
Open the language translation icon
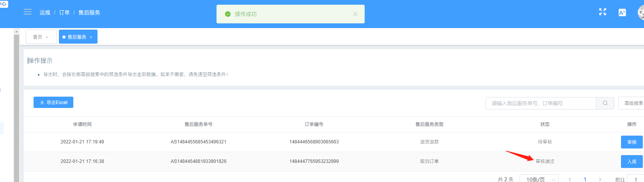tap(622, 12)
